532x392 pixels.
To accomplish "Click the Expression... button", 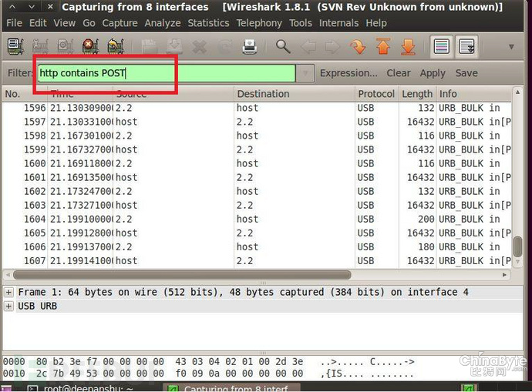I will tap(348, 73).
